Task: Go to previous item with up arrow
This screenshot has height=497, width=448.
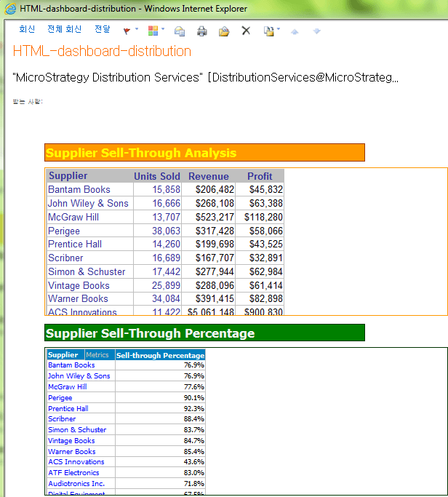Action: pos(295,31)
